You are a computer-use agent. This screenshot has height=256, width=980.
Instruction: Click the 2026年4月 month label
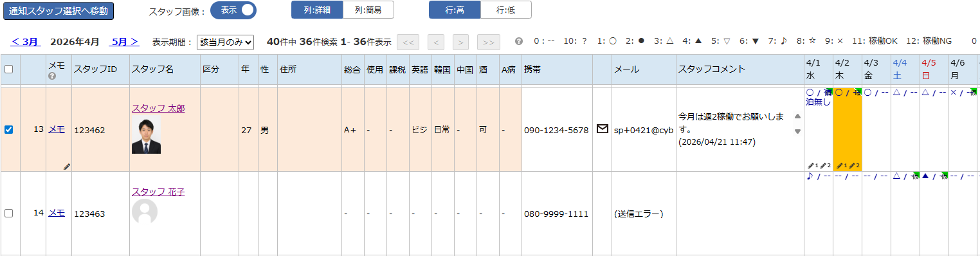click(x=75, y=42)
